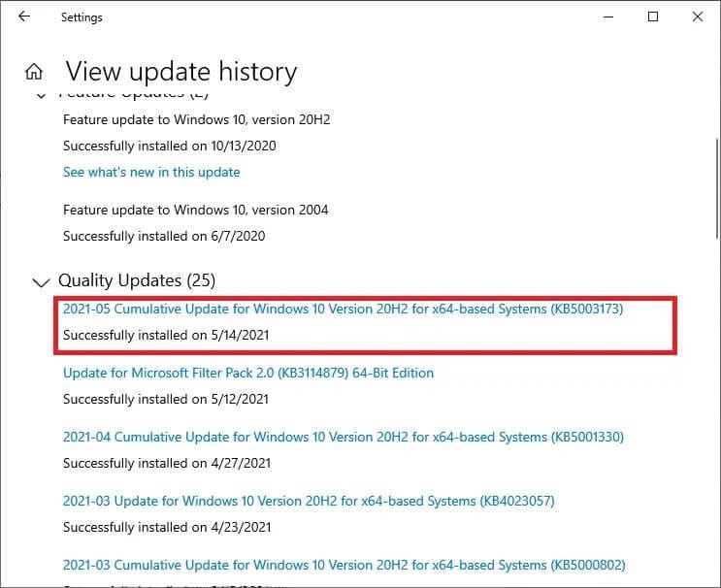Click Successfully installed on 4/23/2021
721x588 pixels.
(167, 527)
